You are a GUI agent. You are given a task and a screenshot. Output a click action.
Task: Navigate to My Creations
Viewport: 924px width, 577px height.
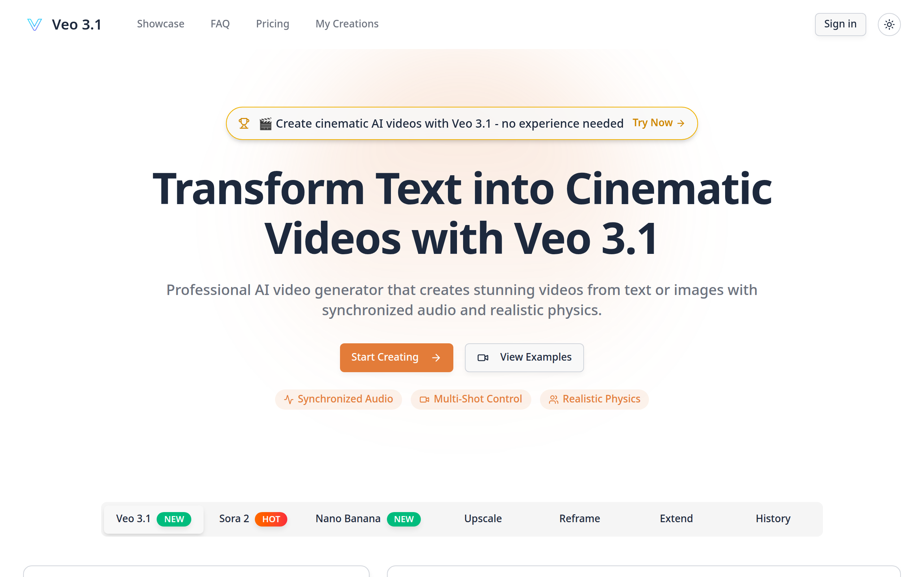click(347, 24)
